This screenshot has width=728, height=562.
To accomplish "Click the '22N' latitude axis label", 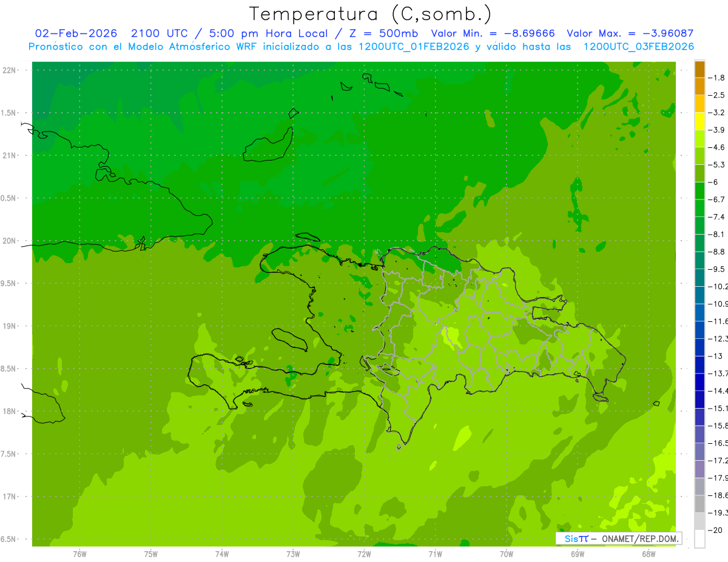I will tap(9, 70).
